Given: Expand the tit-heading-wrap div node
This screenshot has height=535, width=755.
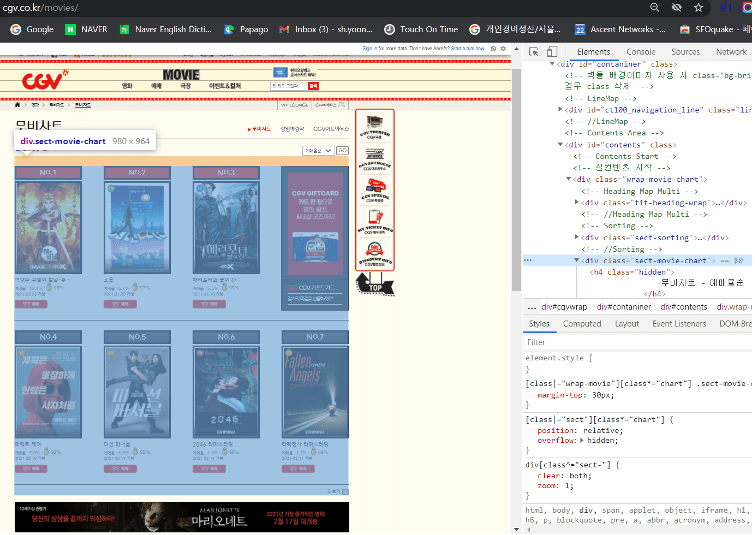Looking at the screenshot, I should click(x=576, y=202).
